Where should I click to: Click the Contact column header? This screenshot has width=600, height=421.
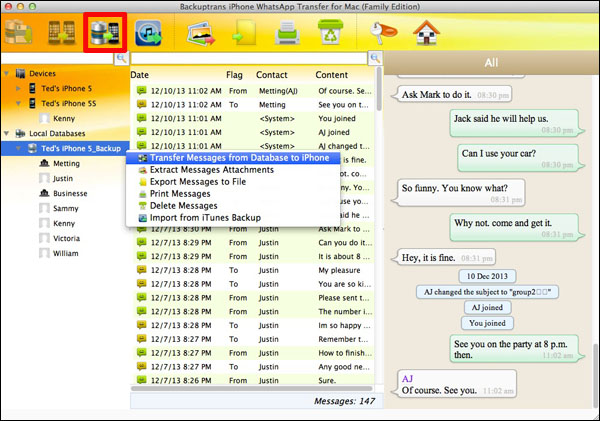pyautogui.click(x=272, y=75)
